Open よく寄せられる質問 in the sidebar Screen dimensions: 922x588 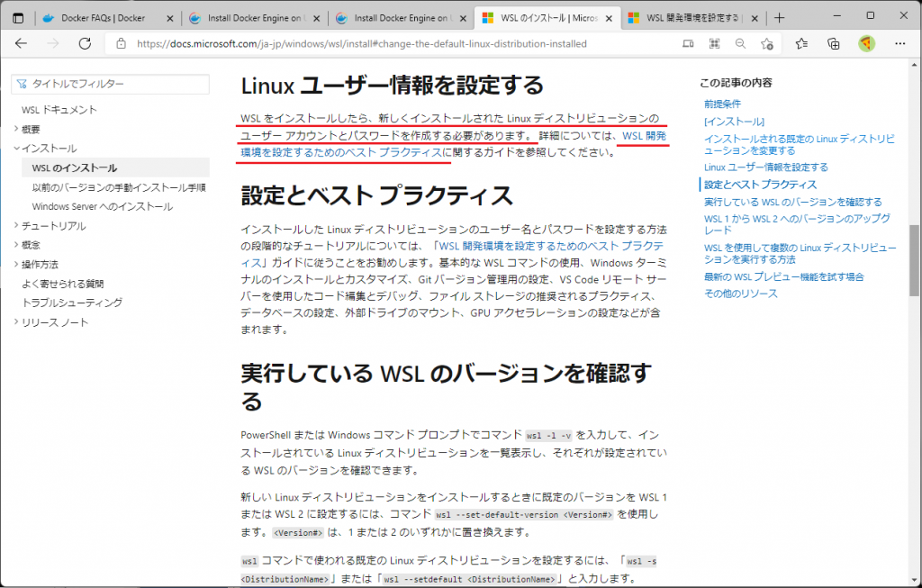(x=63, y=284)
